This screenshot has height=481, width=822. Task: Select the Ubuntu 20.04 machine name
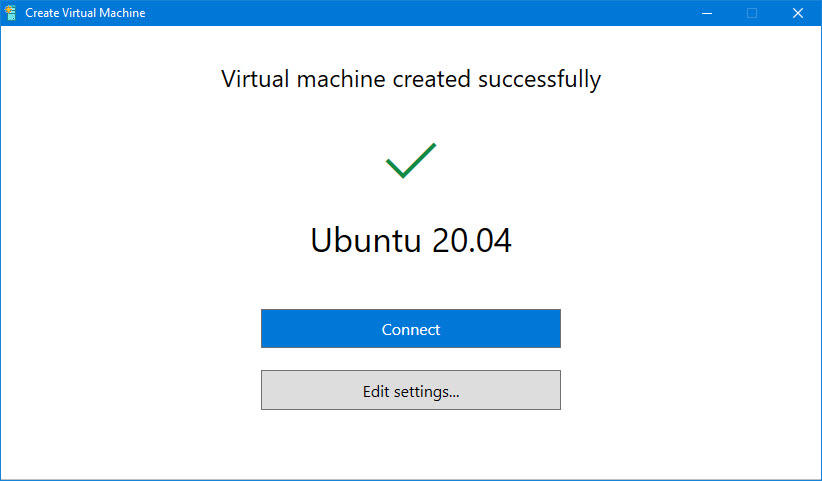click(x=410, y=241)
